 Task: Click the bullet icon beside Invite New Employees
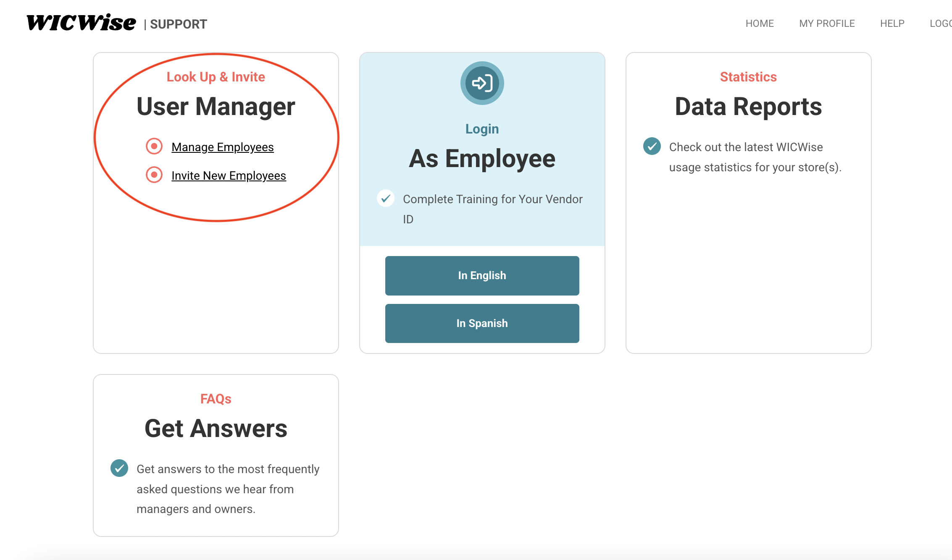coord(154,175)
